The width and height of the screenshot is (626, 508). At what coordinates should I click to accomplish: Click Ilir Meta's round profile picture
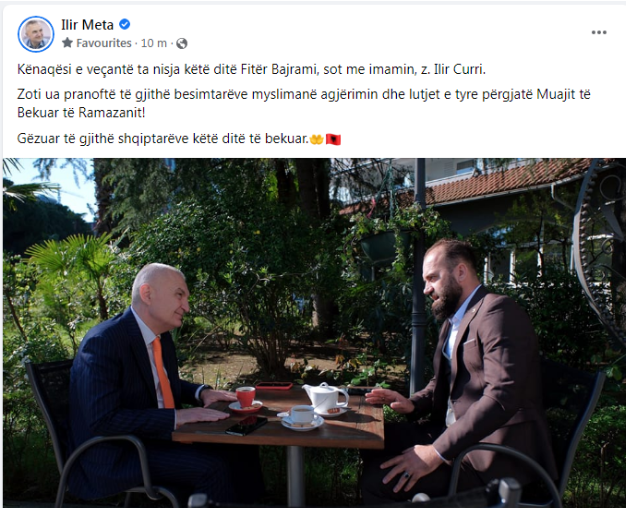pos(36,34)
